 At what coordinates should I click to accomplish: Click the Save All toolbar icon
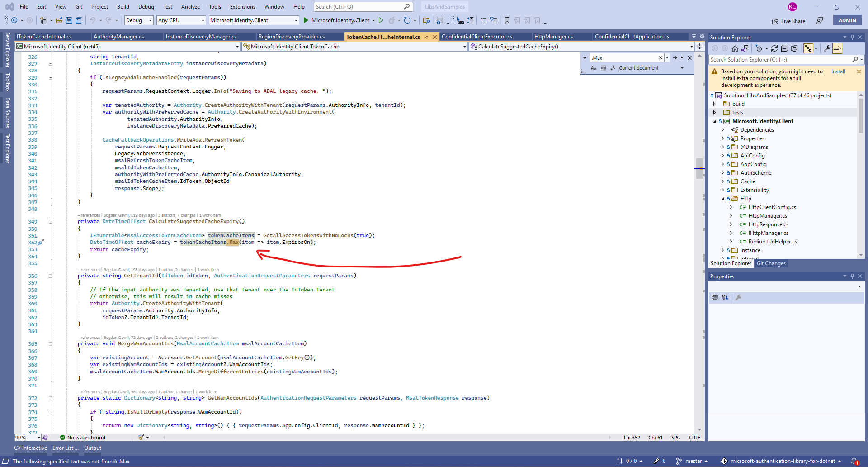click(79, 20)
